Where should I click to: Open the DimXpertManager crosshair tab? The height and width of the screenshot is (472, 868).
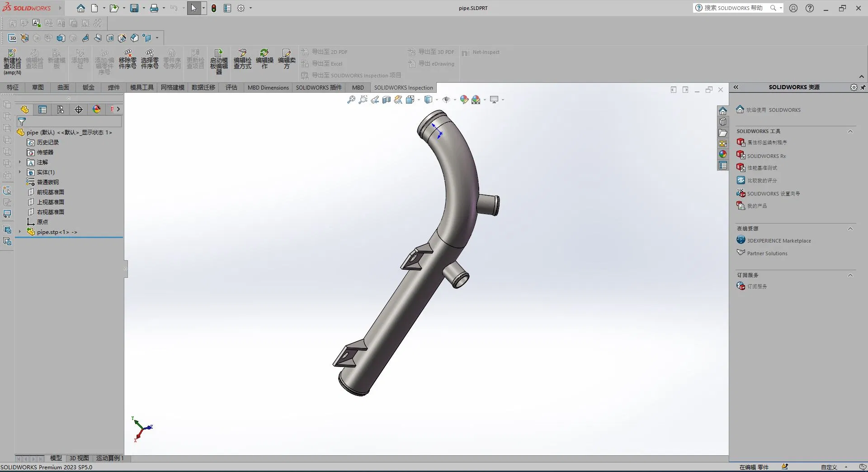(x=79, y=110)
